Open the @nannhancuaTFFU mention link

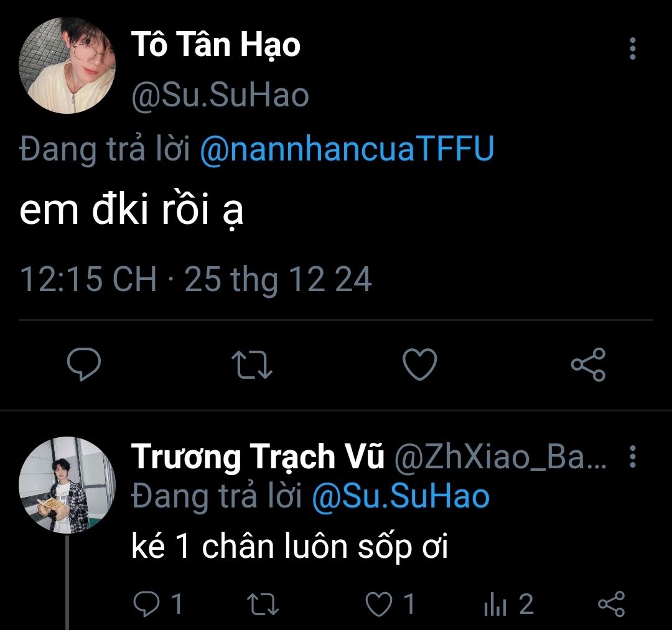click(347, 150)
